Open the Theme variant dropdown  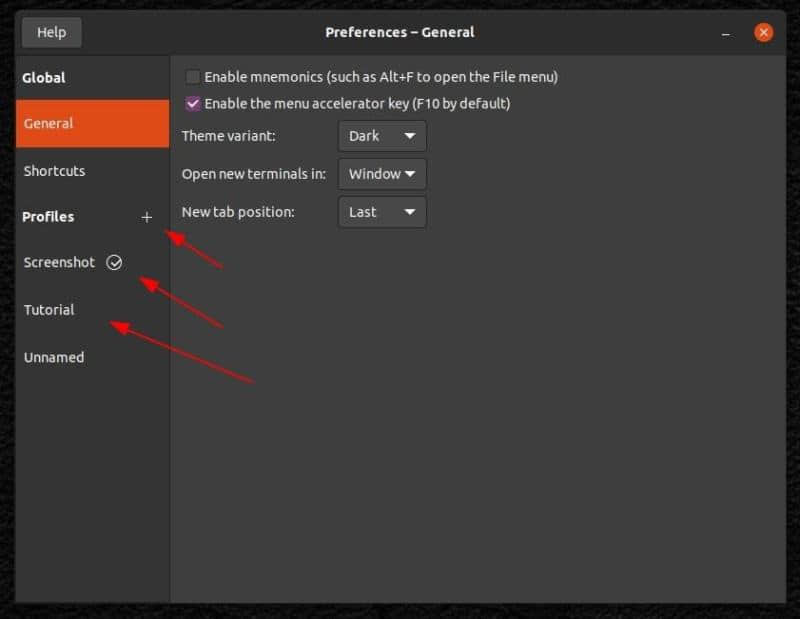[x=382, y=136]
